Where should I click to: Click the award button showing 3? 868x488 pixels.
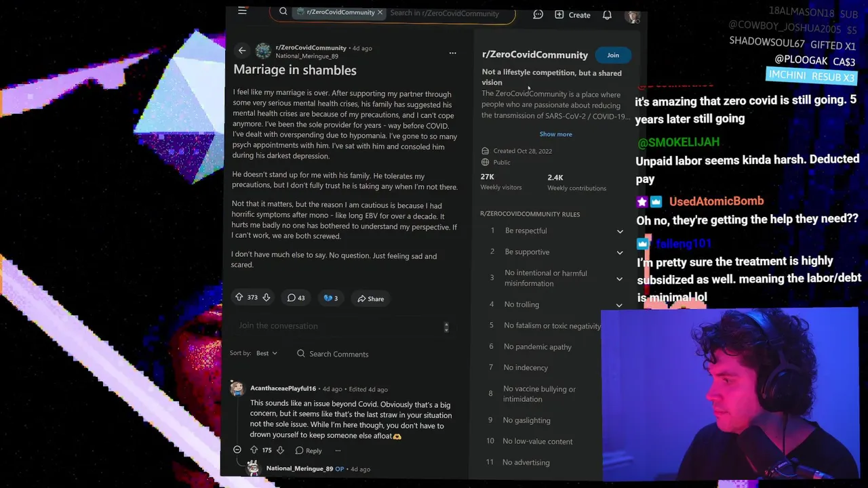pos(330,298)
